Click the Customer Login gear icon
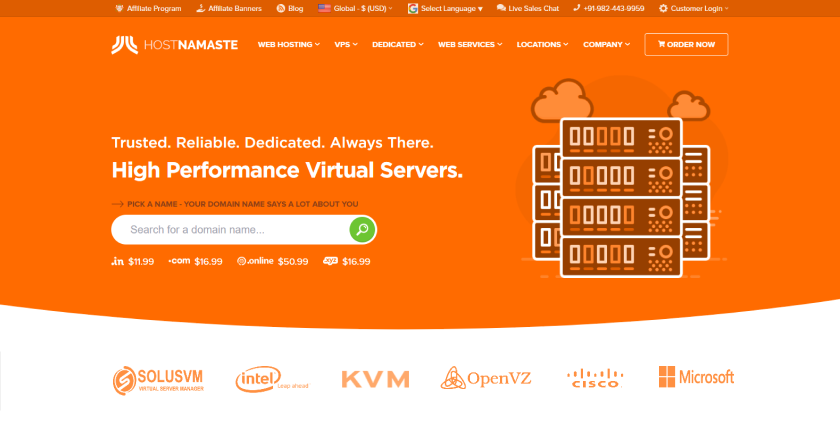 [663, 9]
